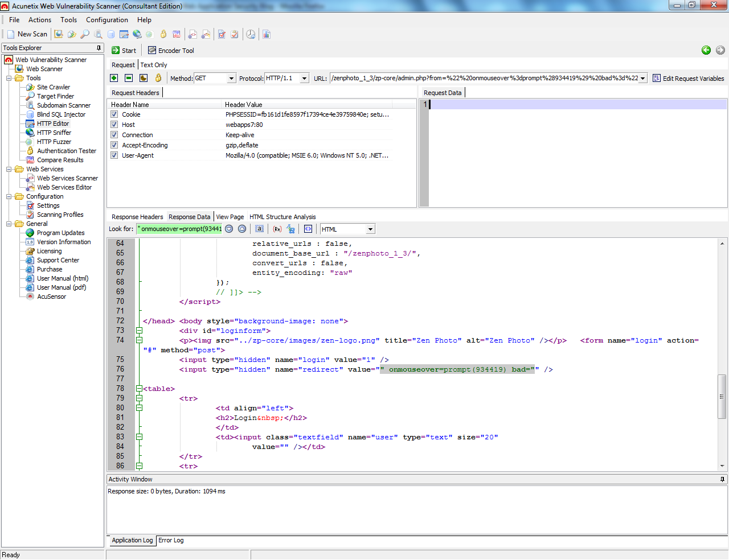Uncheck the Host header checkbox
This screenshot has height=560, width=729.
pyautogui.click(x=114, y=125)
